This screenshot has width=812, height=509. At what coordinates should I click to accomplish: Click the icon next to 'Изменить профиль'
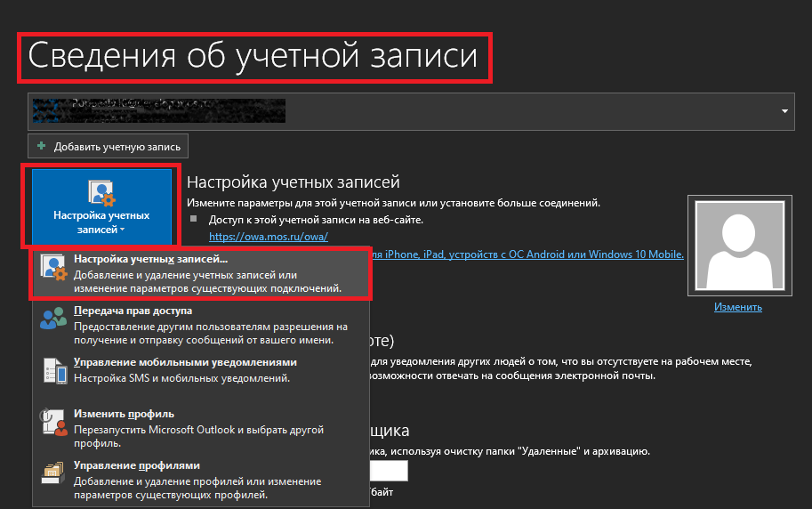[53, 422]
